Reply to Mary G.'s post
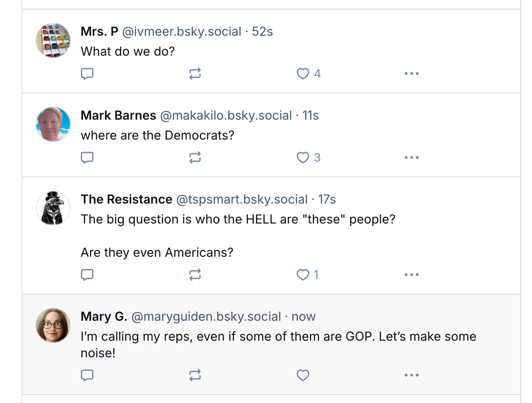Image resolution: width=532 pixels, height=403 pixels. coord(87,375)
